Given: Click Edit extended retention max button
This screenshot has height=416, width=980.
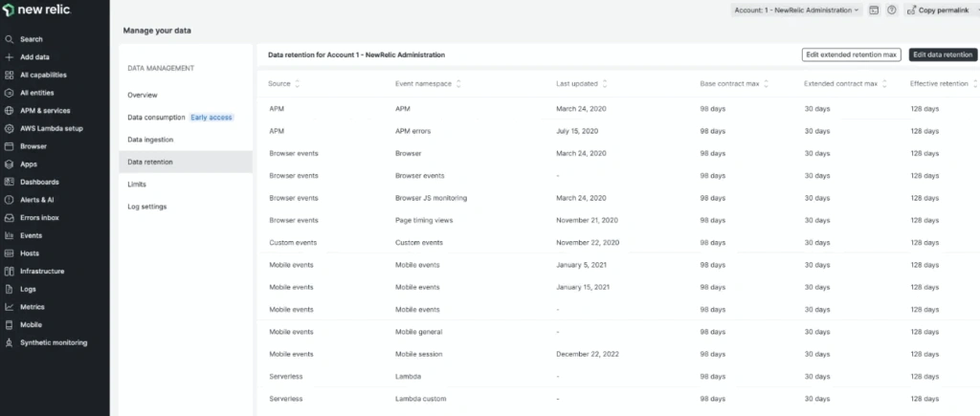Looking at the screenshot, I should click(x=851, y=55).
